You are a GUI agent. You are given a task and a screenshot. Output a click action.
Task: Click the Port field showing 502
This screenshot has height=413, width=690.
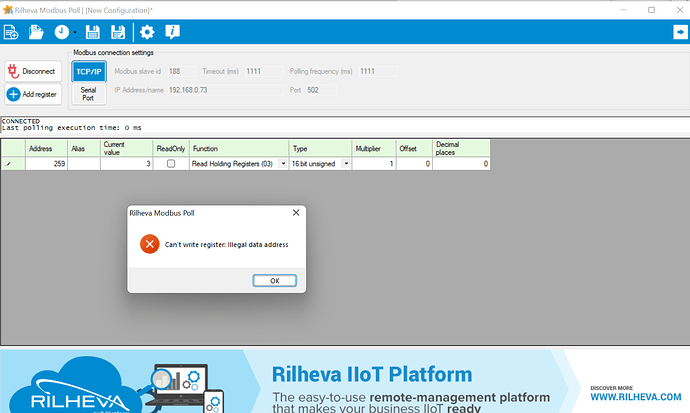tap(321, 90)
